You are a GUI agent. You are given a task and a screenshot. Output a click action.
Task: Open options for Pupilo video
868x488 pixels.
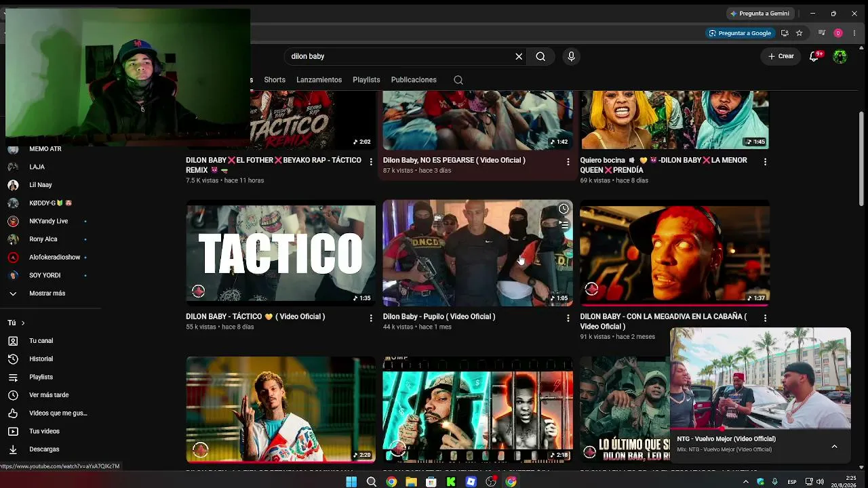tap(568, 318)
